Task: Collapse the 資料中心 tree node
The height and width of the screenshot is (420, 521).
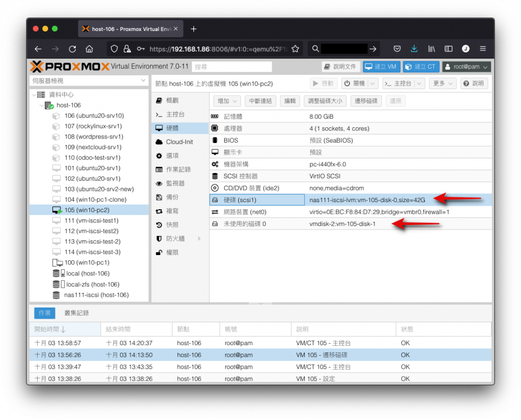Action: [34, 95]
